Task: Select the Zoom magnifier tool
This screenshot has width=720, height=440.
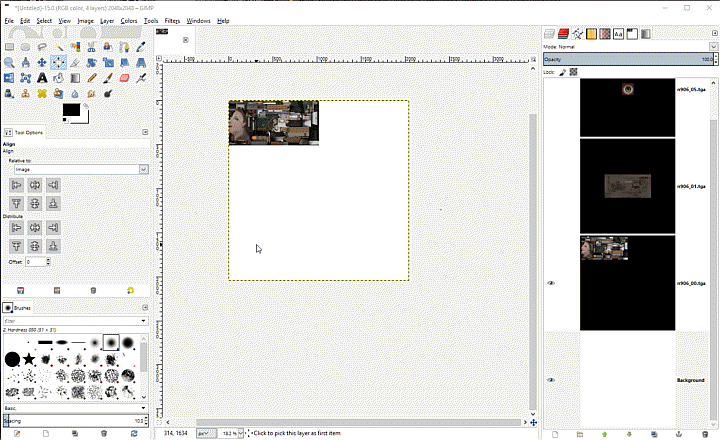Action: point(9,62)
